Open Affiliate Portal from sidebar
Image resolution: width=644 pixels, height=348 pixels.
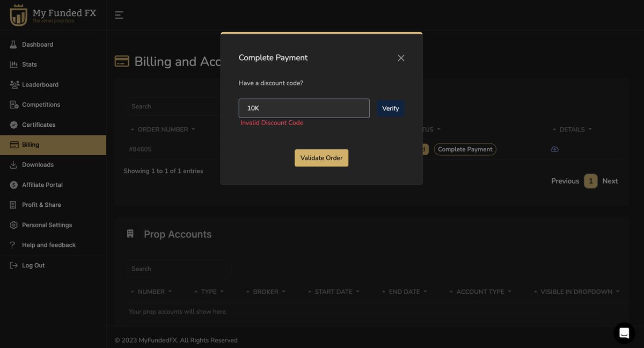53,185
